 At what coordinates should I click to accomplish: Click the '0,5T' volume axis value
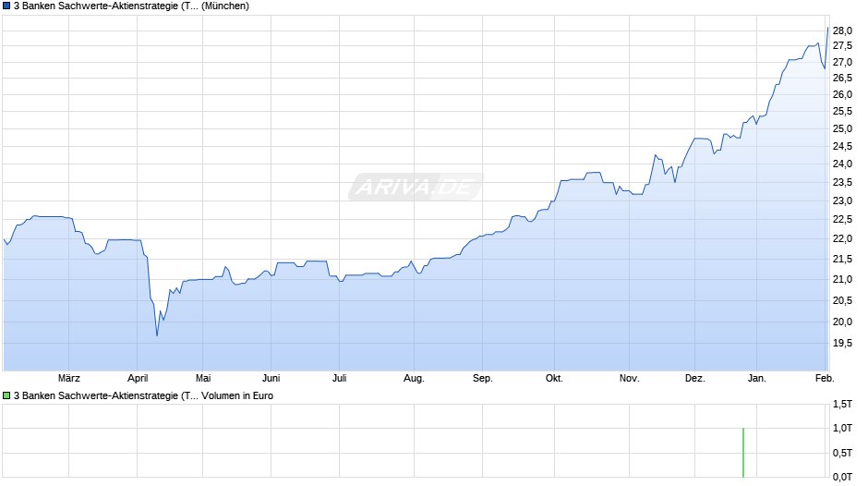pyautogui.click(x=842, y=454)
